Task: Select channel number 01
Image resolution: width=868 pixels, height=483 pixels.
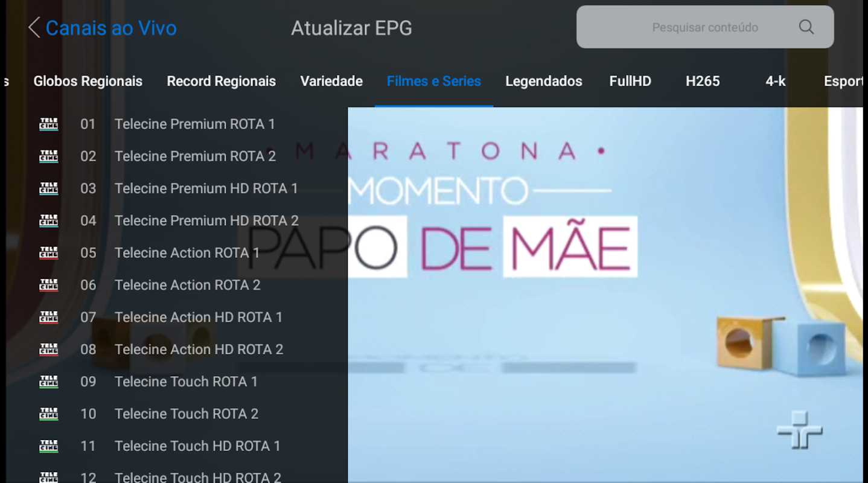Action: coord(88,124)
